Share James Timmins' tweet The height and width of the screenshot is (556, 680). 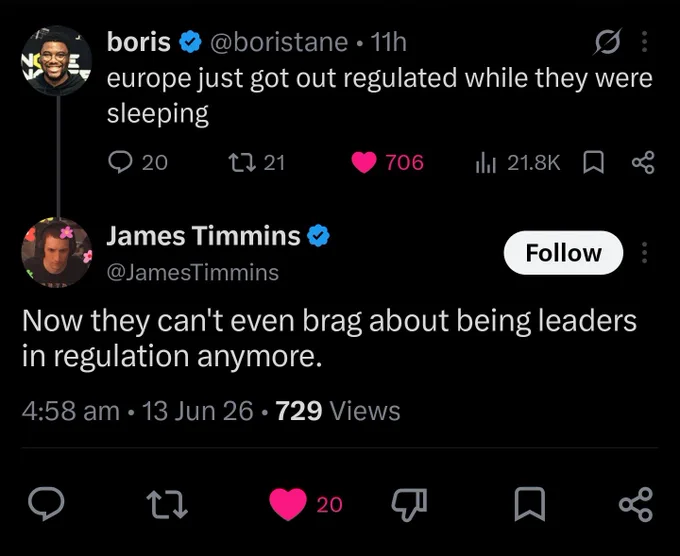point(636,504)
